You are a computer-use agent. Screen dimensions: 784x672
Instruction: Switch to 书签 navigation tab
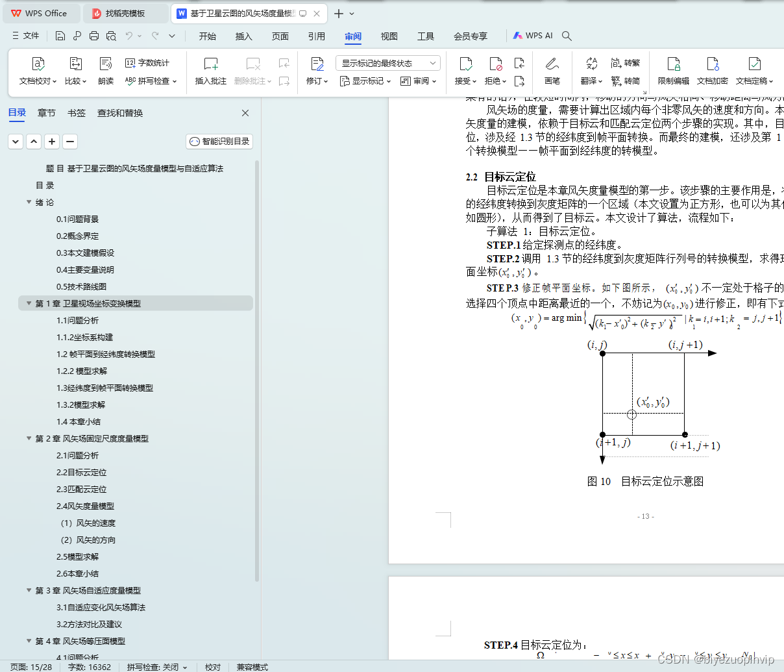(77, 113)
